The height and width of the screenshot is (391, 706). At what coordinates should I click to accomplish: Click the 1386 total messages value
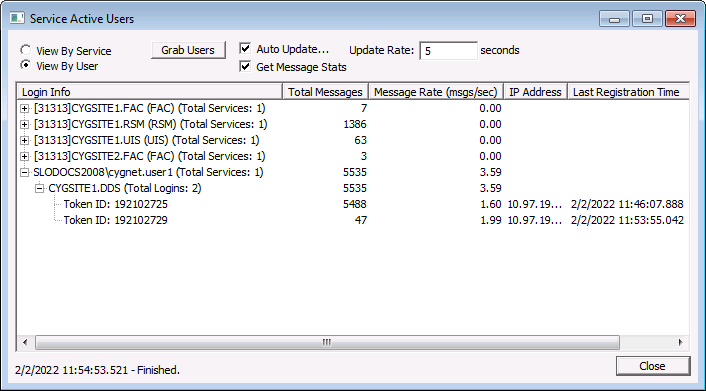(355, 124)
